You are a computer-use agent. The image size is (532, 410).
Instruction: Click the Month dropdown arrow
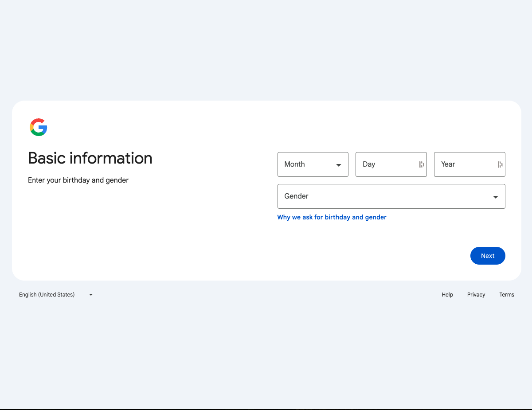point(339,165)
